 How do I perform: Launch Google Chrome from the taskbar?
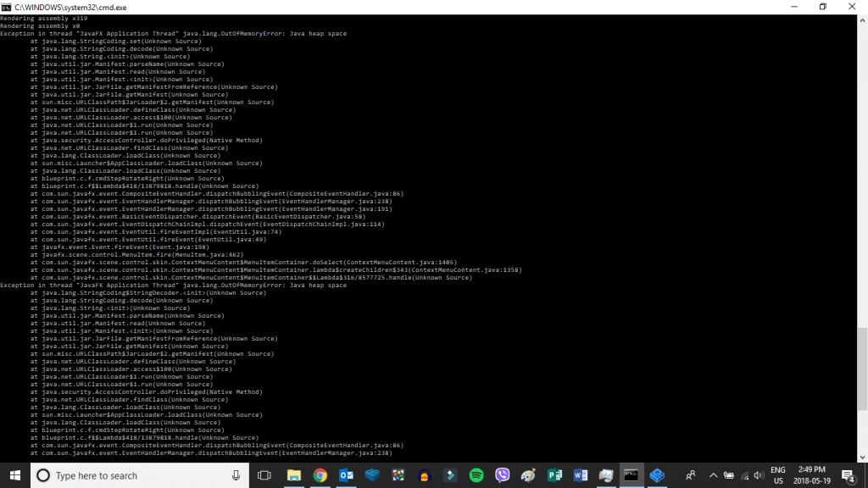(320, 475)
